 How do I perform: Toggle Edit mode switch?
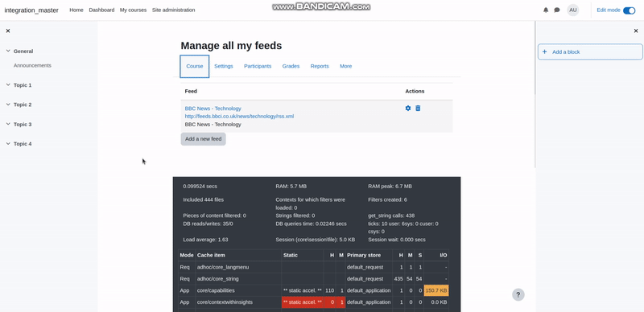coord(629,10)
